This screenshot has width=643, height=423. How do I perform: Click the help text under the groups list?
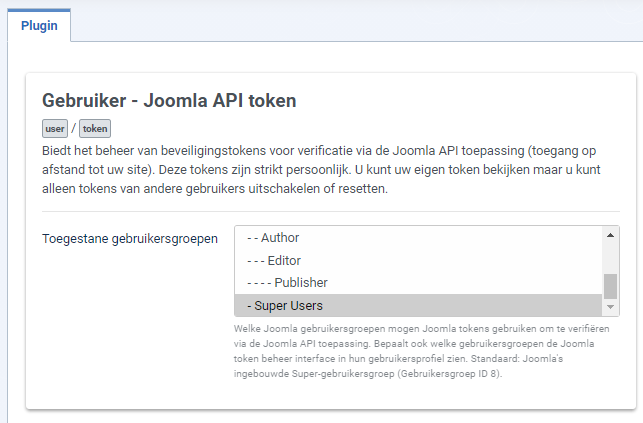[x=422, y=351]
